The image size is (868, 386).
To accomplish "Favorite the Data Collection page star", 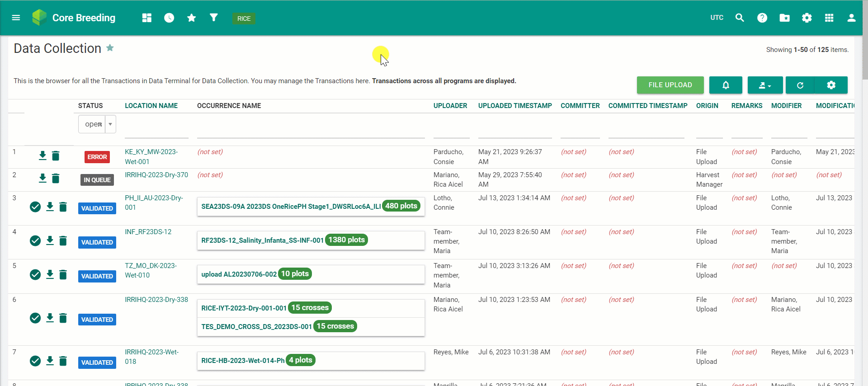I will [x=110, y=48].
